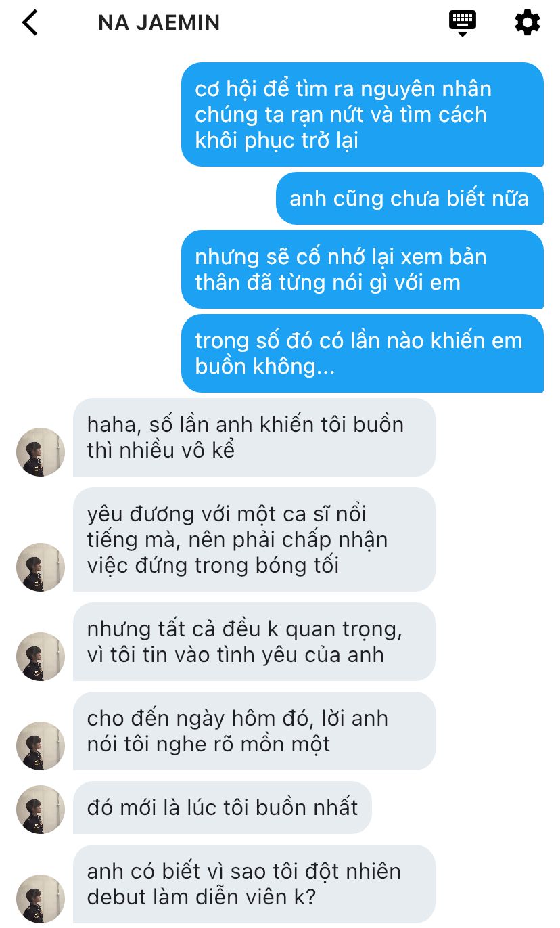Select the bubble starting 'cơ hội để tìm ra'
560x928 pixels.
click(x=363, y=114)
